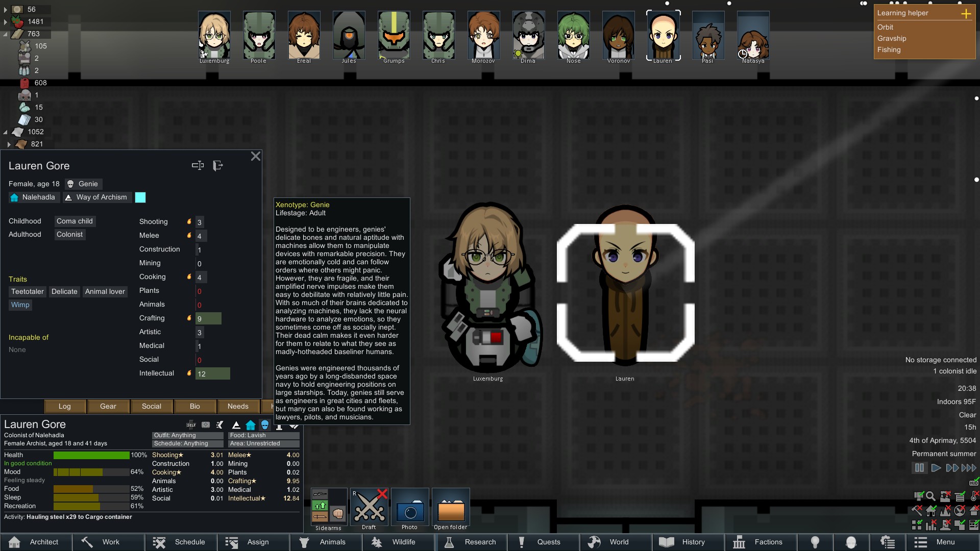The image size is (980, 551).
Task: Switch to the Log tab
Action: click(x=64, y=406)
